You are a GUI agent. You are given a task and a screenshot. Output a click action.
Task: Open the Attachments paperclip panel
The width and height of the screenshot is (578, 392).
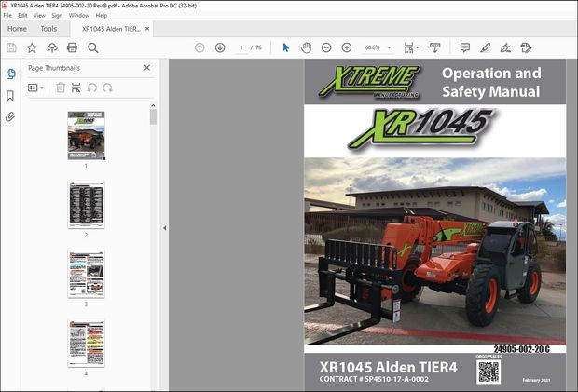pyautogui.click(x=10, y=116)
